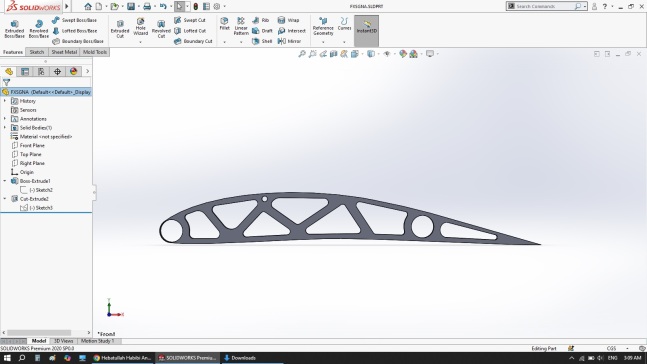Select the Revolved Boss/Base tool
Screen dimensions: 647x364
(x=38, y=29)
